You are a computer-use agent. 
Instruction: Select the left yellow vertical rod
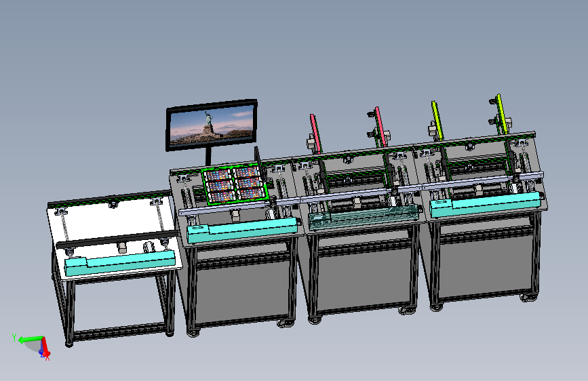437,121
